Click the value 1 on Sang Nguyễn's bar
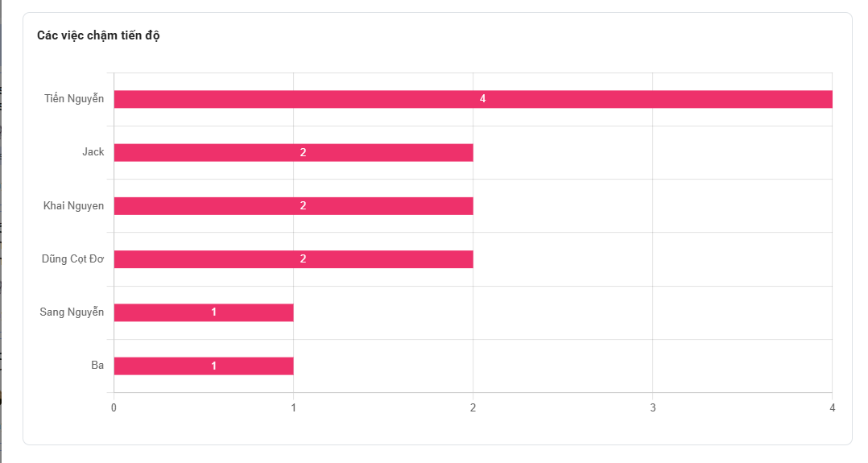 (x=213, y=312)
